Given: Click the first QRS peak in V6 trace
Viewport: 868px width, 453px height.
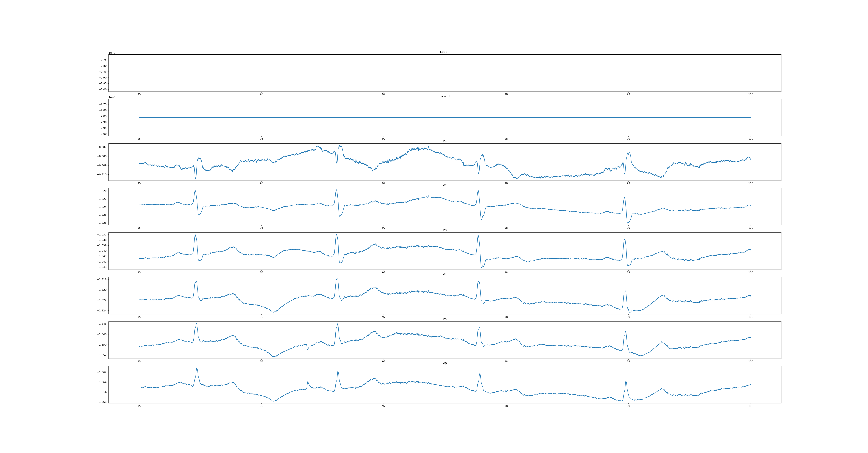Looking at the screenshot, I should [197, 368].
